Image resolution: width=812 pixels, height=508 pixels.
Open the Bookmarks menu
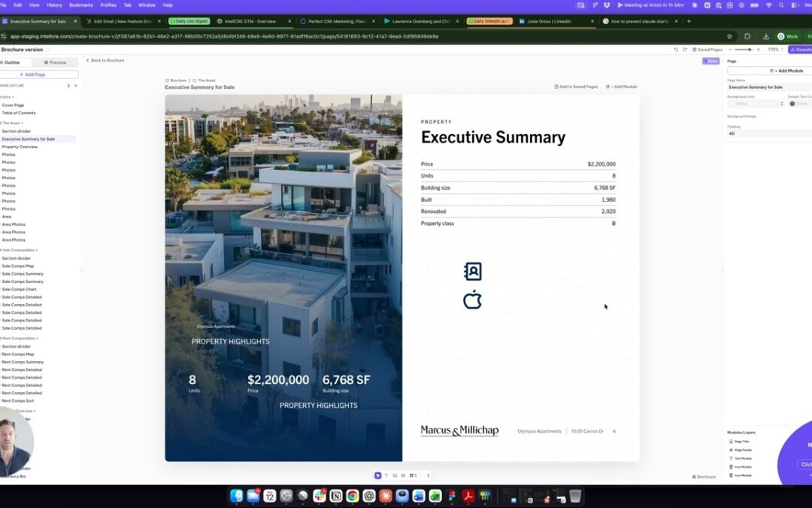click(x=80, y=5)
